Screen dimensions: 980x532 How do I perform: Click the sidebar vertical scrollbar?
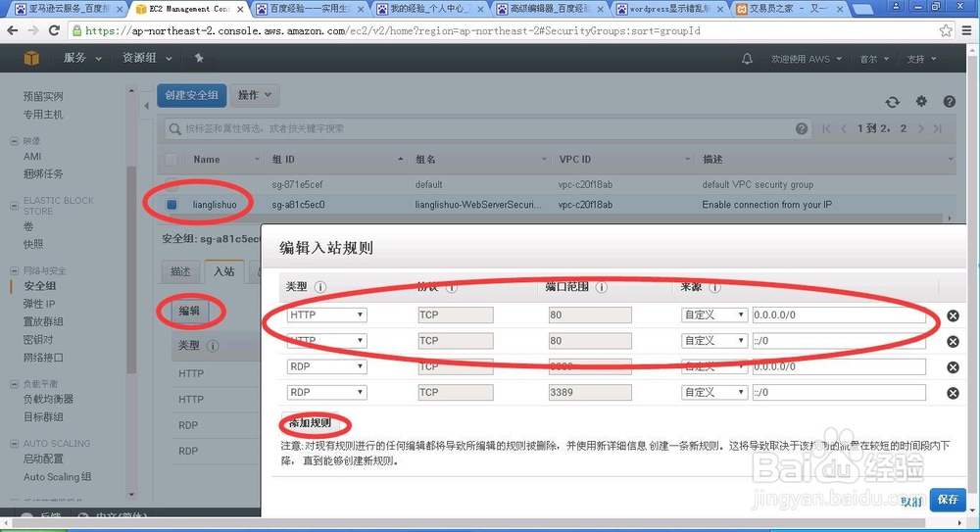click(131, 268)
